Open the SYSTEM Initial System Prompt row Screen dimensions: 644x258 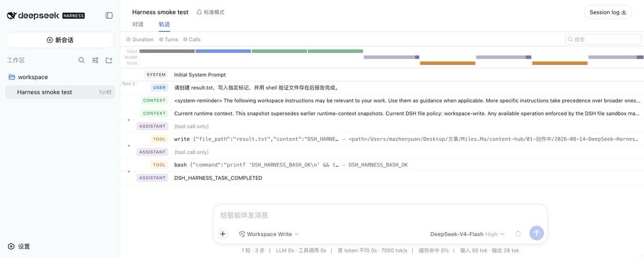click(x=382, y=75)
